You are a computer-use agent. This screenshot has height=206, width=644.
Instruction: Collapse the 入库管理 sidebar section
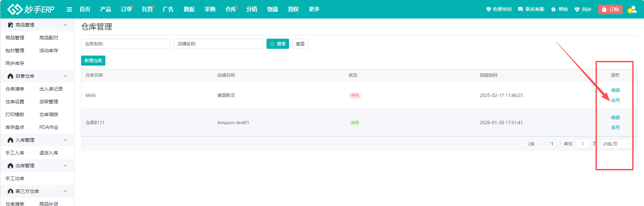(x=65, y=140)
